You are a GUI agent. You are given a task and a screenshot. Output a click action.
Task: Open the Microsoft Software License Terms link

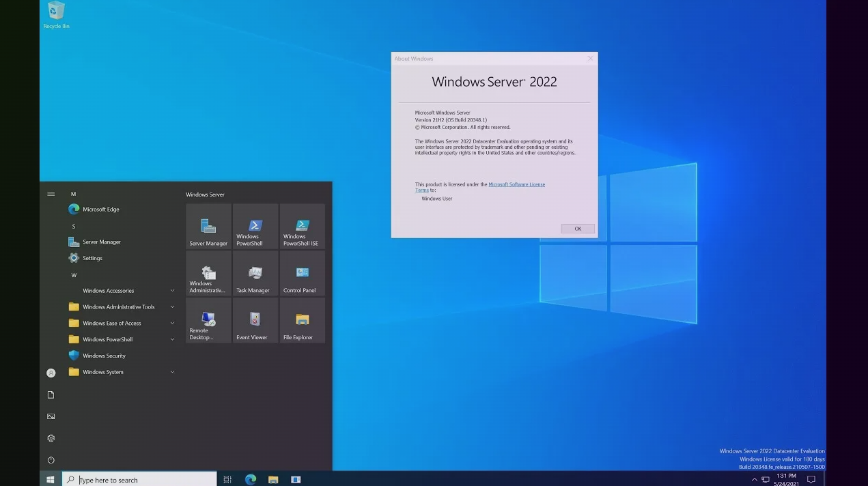[516, 184]
